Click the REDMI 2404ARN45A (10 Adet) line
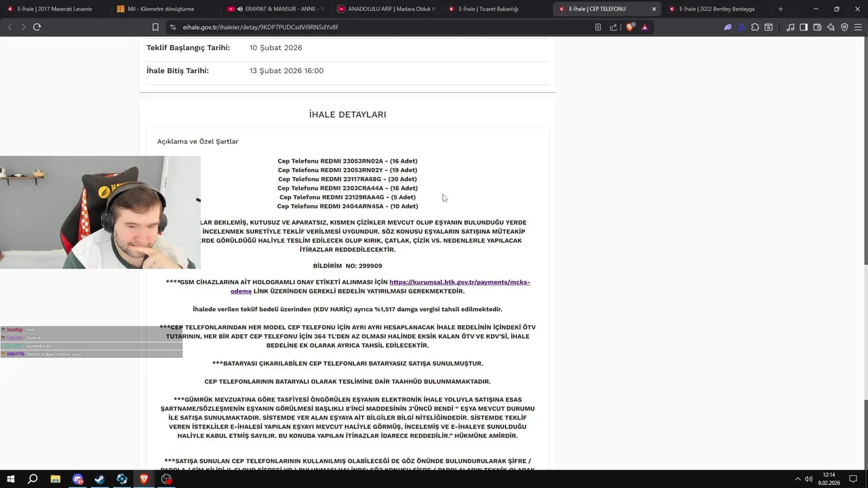Image resolution: width=868 pixels, height=488 pixels. click(347, 206)
